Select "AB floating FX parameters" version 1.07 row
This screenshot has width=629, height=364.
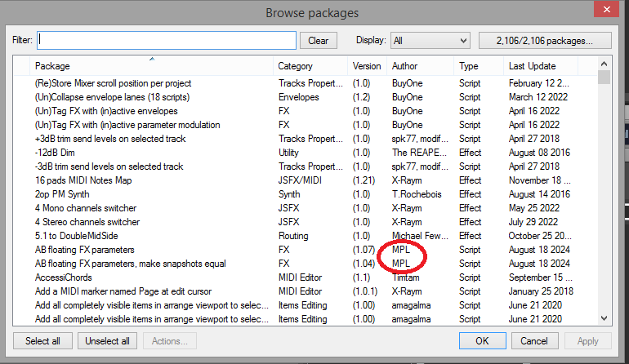tap(306, 250)
